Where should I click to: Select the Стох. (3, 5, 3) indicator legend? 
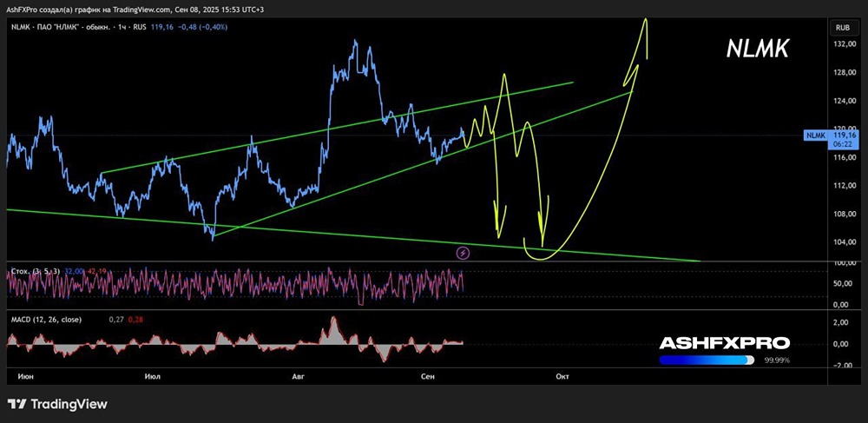[x=35, y=271]
